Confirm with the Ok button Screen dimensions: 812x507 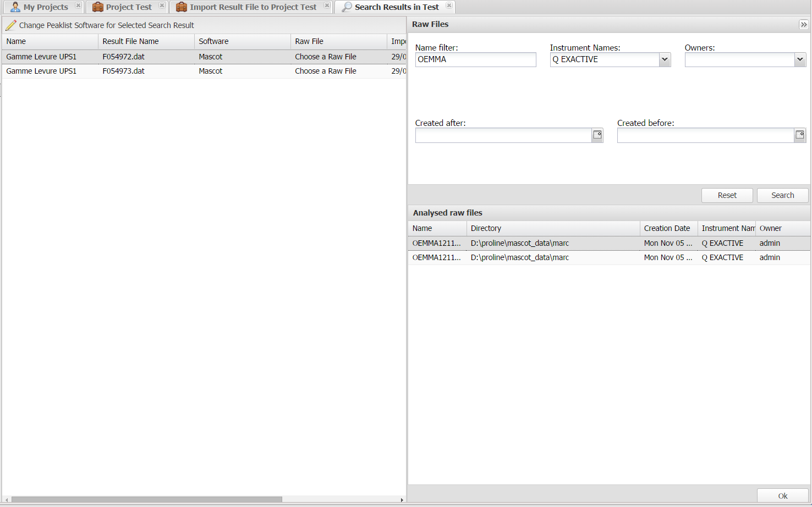click(x=782, y=495)
